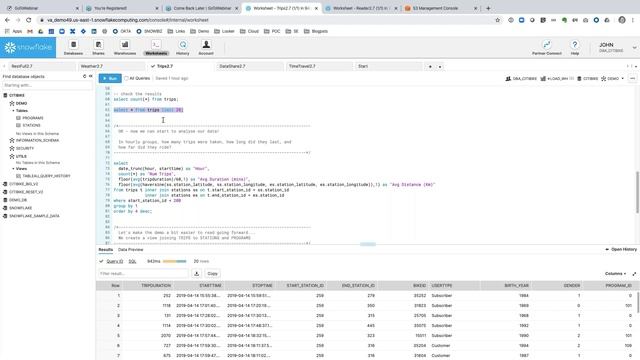The width and height of the screenshot is (640, 360).
Task: Collapse the object browser sidebar
Action: 91,76
